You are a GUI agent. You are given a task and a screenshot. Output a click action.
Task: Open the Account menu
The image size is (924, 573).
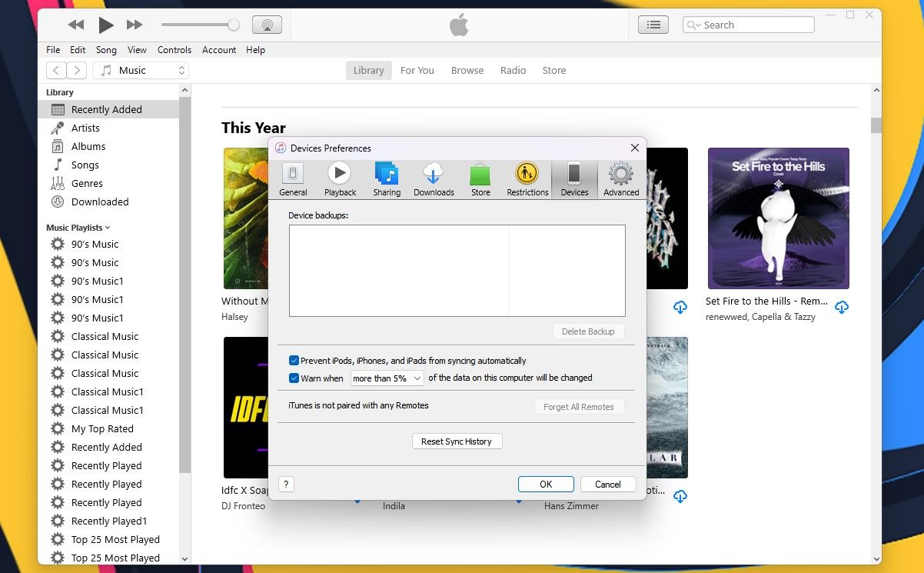coord(218,49)
